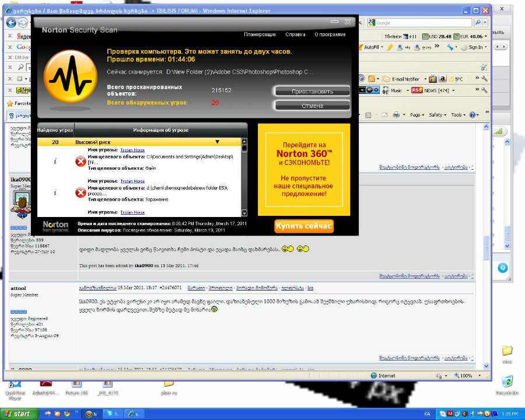Click the scissors icon above the toolbars
Screen dimensions: 525x420
coord(484,68)
